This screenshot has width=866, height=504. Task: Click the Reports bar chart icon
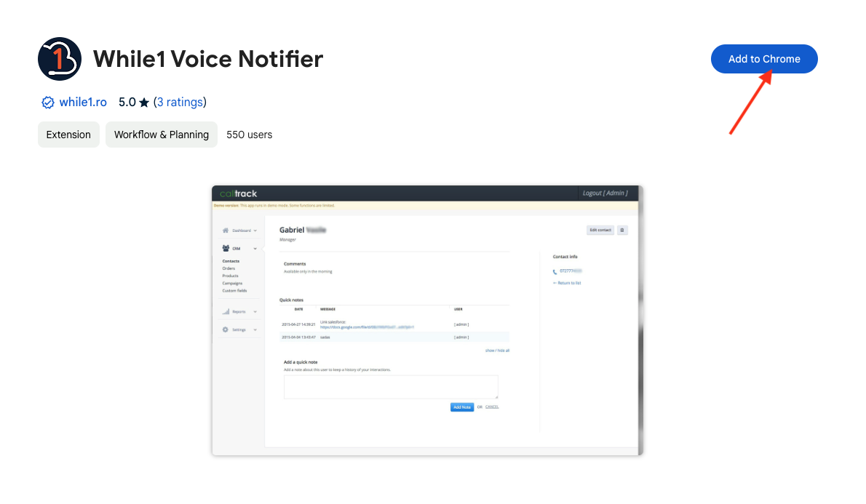tap(226, 311)
